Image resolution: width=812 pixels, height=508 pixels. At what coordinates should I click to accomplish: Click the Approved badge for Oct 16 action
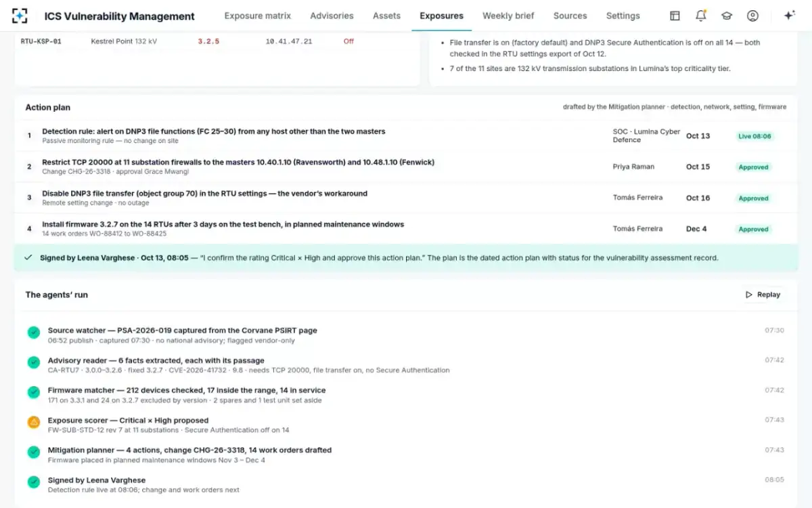click(x=753, y=198)
